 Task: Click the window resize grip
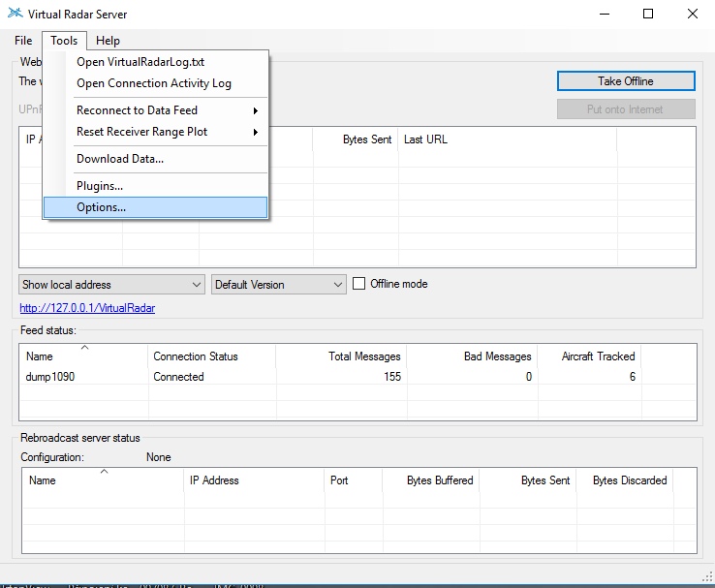[x=707, y=576]
